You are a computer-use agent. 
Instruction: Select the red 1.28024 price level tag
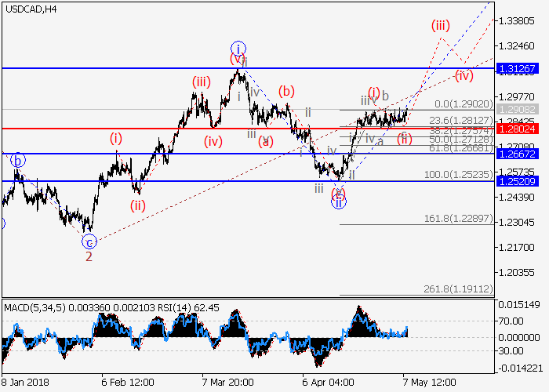pyautogui.click(x=522, y=128)
